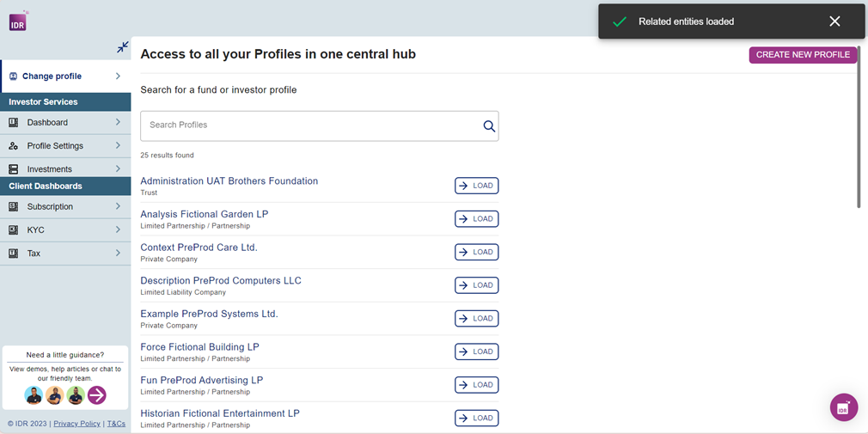Screen dimensions: 868x434
Task: Click the Dashboard sidebar icon
Action: tap(13, 123)
